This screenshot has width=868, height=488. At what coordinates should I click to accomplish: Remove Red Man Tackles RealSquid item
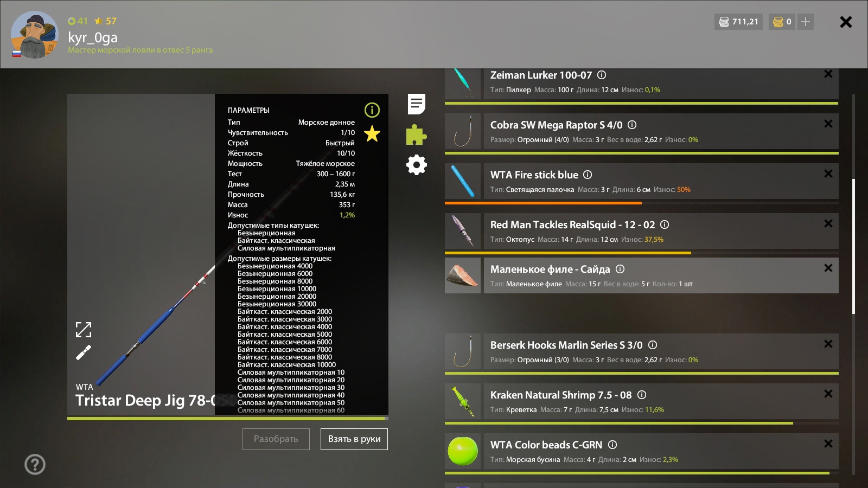(x=828, y=223)
